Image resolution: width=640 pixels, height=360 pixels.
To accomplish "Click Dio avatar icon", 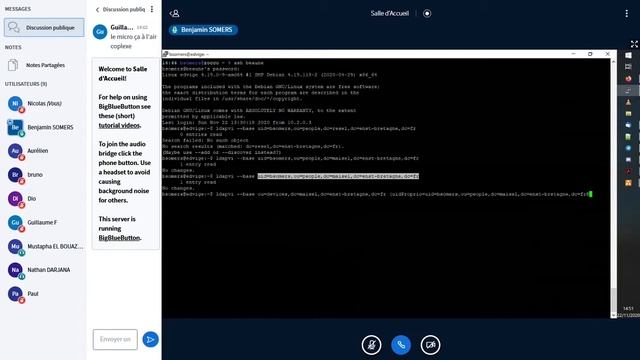I will coord(15,199).
